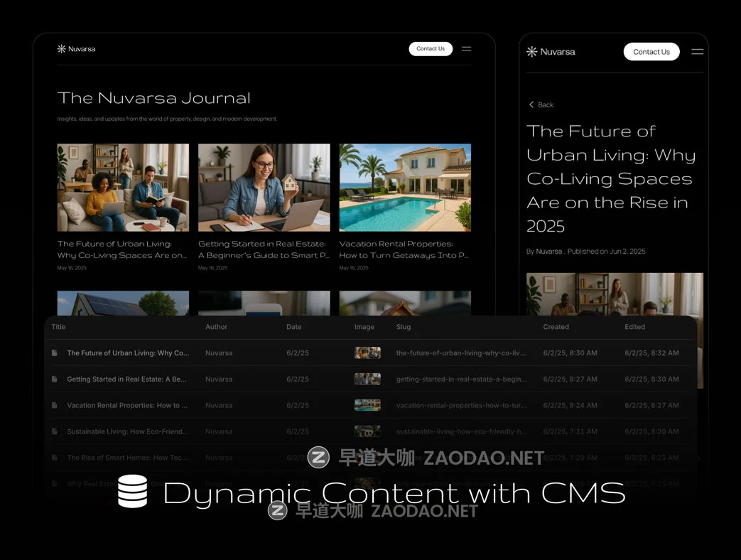This screenshot has width=741, height=560.
Task: Open the co-living spaces article thumbnail
Action: point(123,188)
